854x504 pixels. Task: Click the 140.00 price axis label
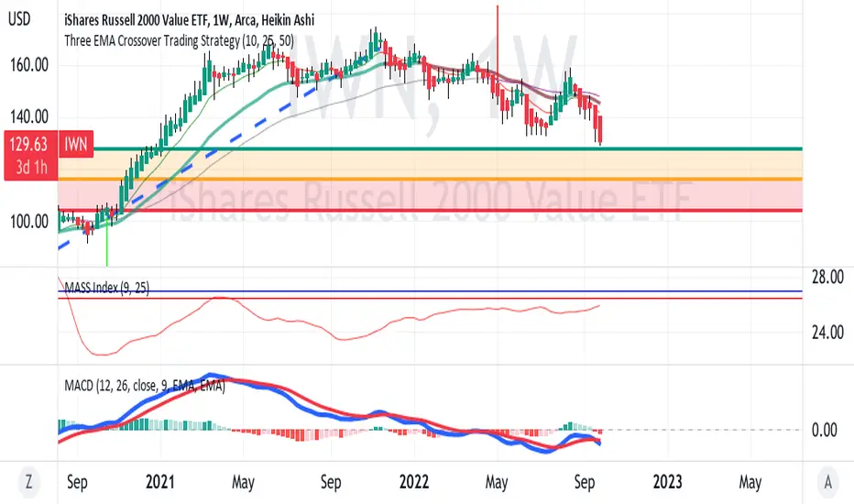point(29,116)
